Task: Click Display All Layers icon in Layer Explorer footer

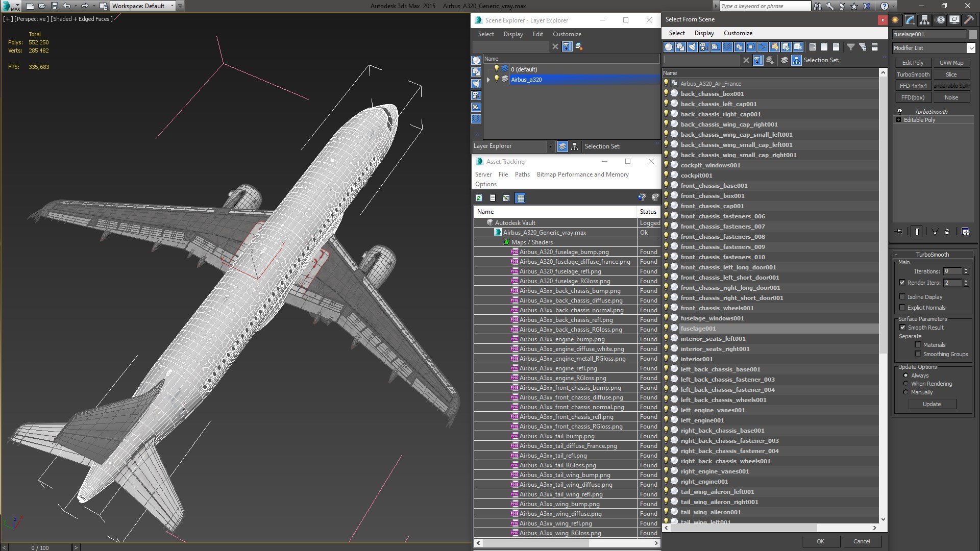Action: tap(562, 146)
